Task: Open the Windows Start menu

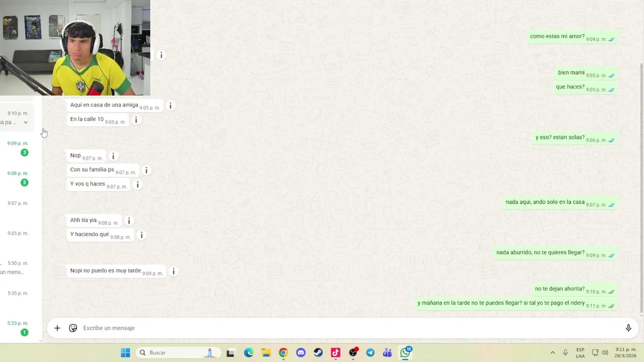Action: tap(125, 352)
